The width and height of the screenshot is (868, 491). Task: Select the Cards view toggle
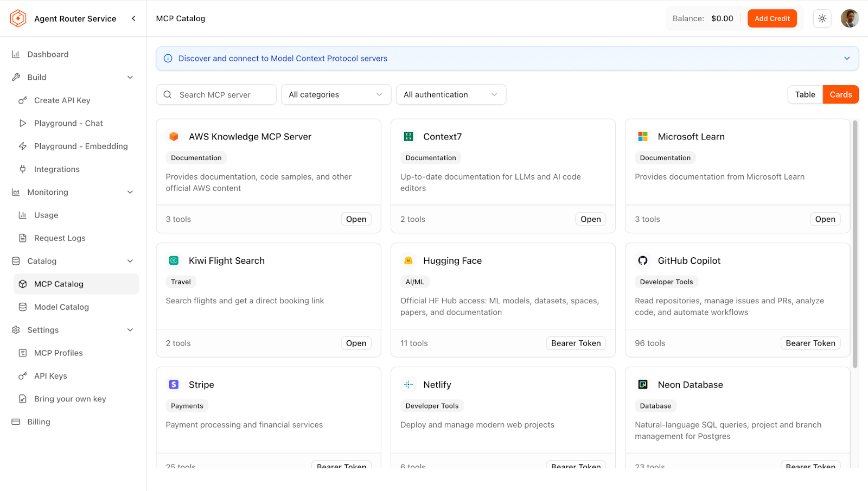pos(840,94)
